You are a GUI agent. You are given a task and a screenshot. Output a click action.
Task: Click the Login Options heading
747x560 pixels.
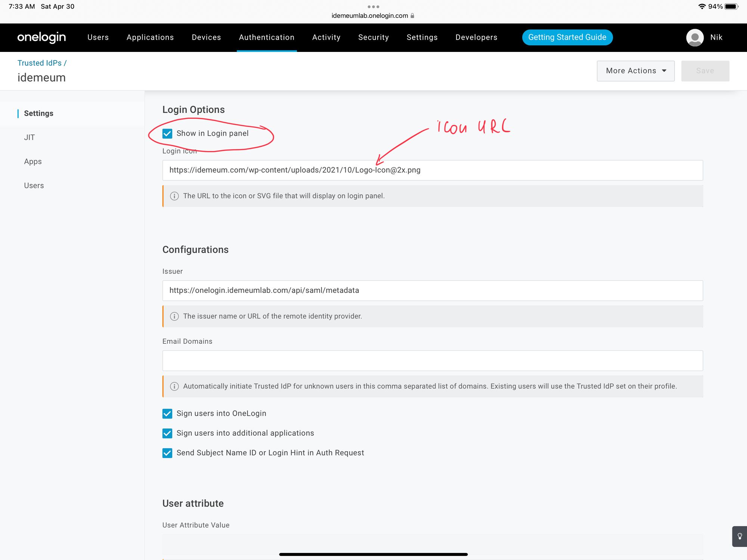[x=193, y=110]
